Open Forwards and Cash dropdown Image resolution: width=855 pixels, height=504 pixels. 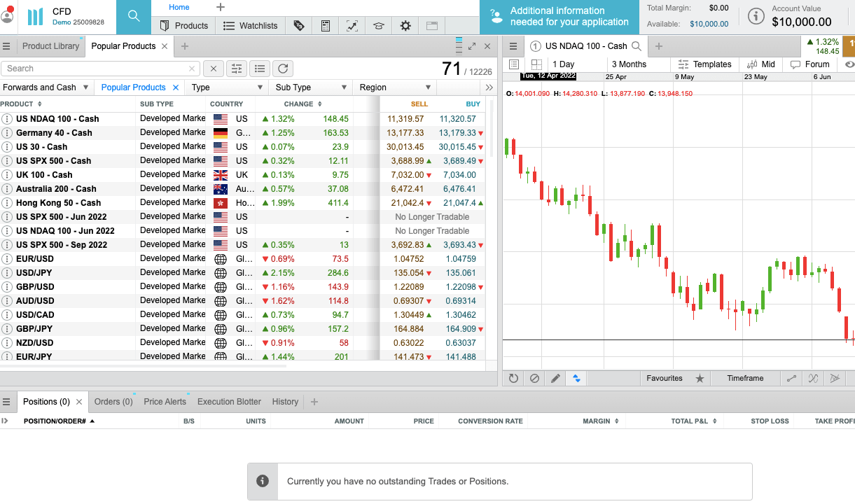click(x=46, y=87)
